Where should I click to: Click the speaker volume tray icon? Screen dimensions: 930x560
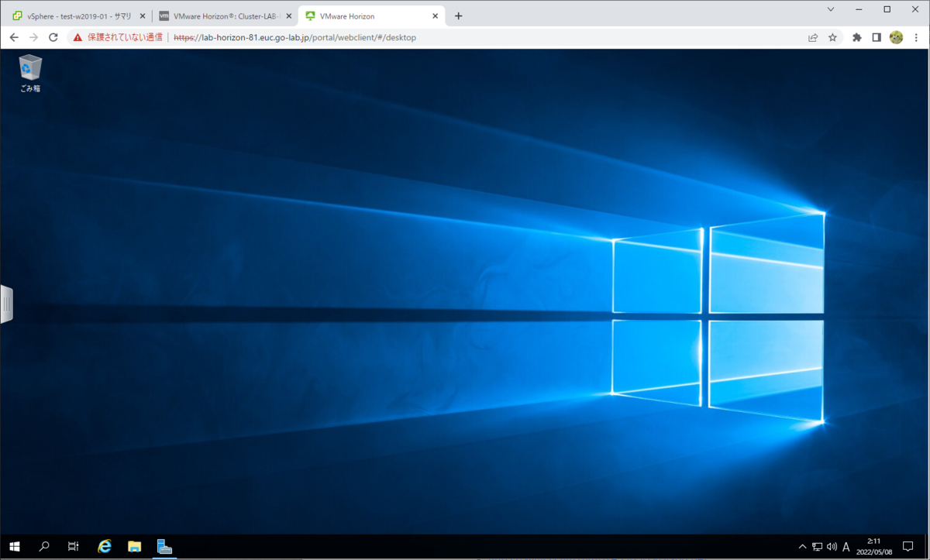pyautogui.click(x=832, y=547)
